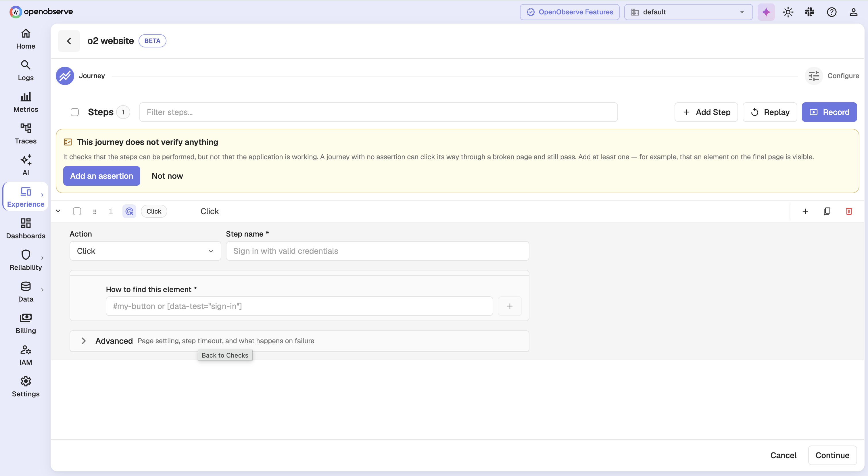
Task: Grab the drag handle of step 1
Action: pos(95,212)
